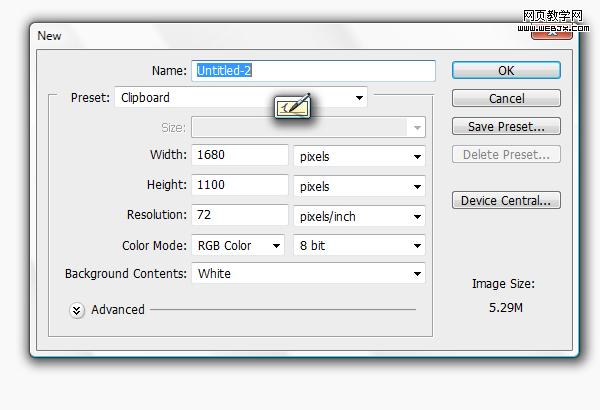Click the pen tablet icon over Preset
The width and height of the screenshot is (600, 410).
tap(293, 106)
